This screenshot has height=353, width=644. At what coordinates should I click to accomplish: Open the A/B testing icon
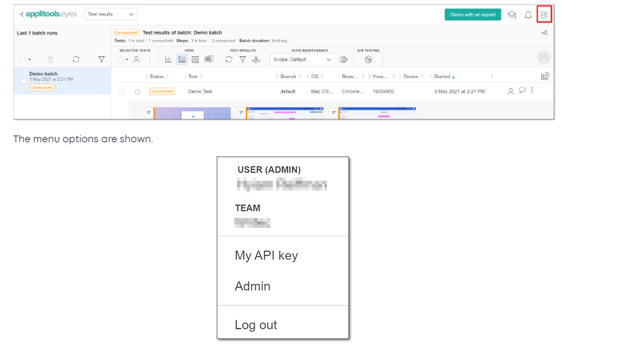tap(368, 60)
